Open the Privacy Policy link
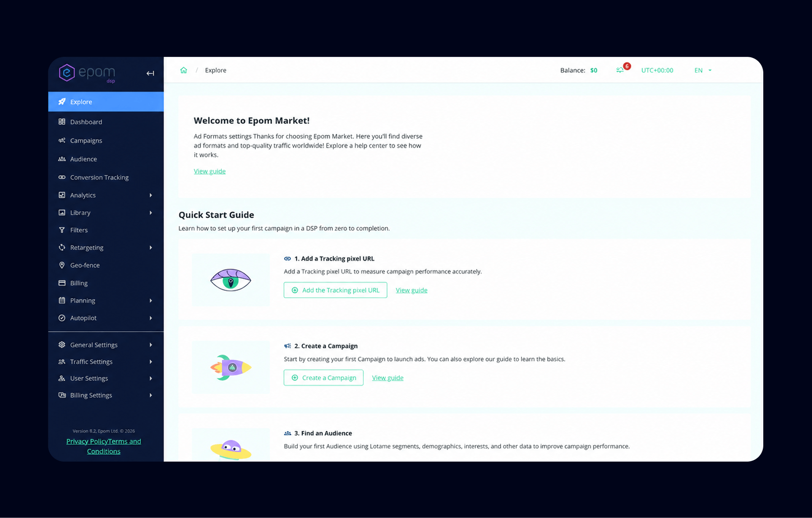The height and width of the screenshot is (518, 812). (x=87, y=441)
